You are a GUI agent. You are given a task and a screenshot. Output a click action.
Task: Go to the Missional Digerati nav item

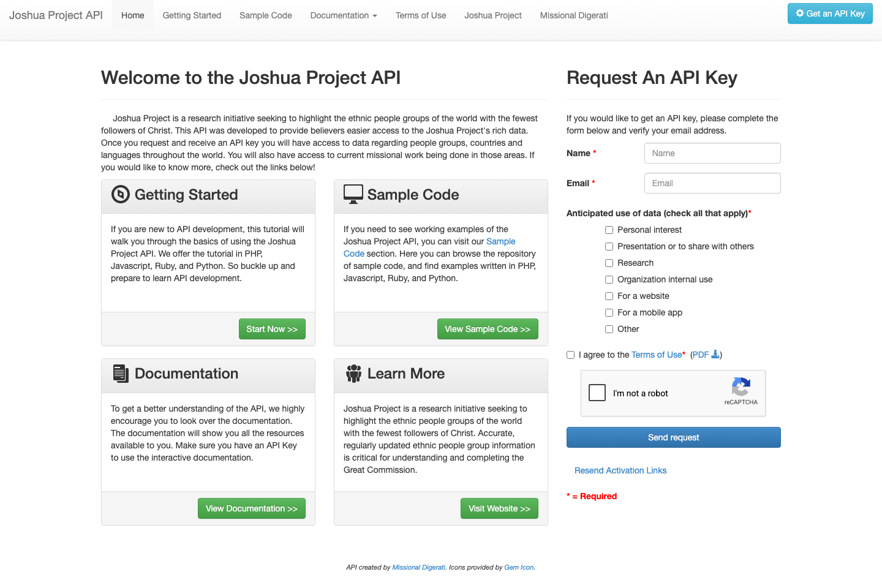click(573, 15)
